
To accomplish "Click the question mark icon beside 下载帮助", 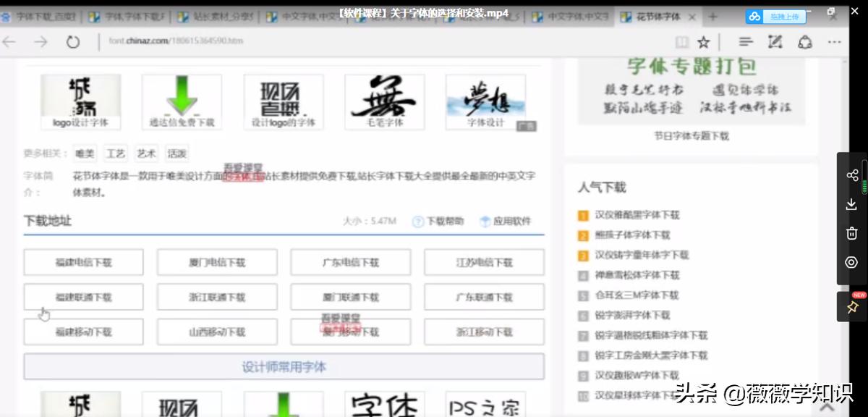I will pyautogui.click(x=418, y=221).
